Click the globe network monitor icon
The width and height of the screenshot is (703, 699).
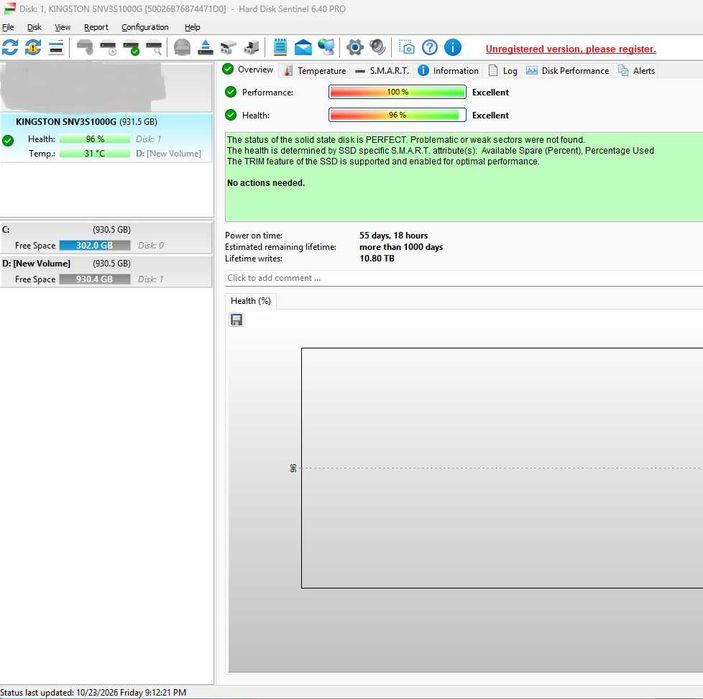click(326, 48)
